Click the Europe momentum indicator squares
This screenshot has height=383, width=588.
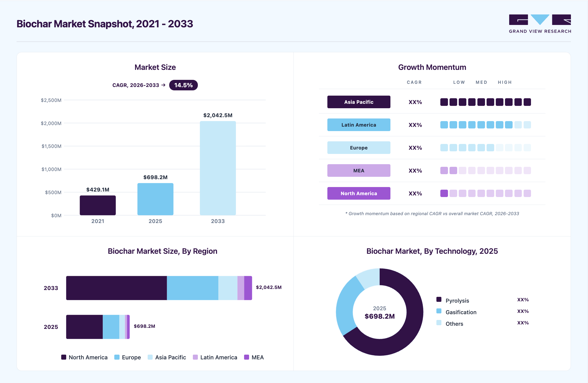pos(486,148)
